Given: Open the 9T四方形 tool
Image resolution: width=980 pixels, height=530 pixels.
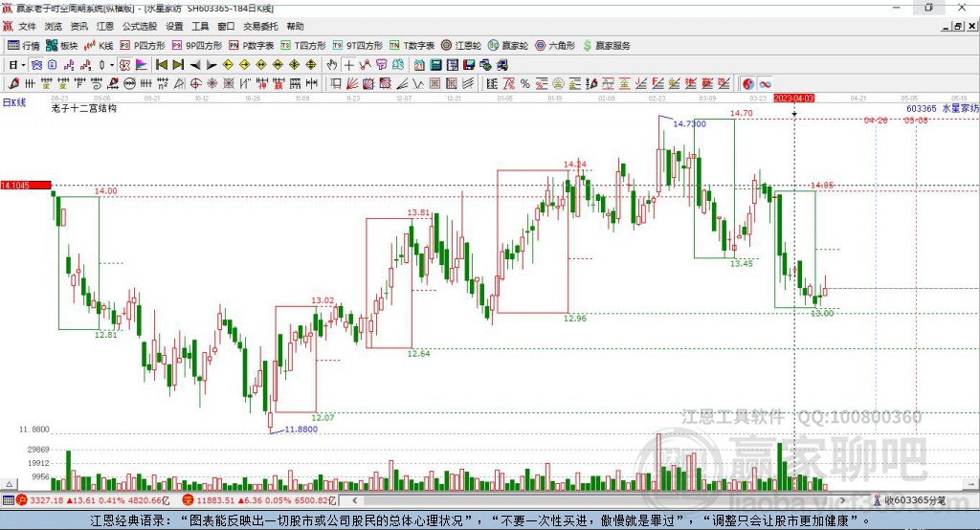Looking at the screenshot, I should tap(358, 46).
